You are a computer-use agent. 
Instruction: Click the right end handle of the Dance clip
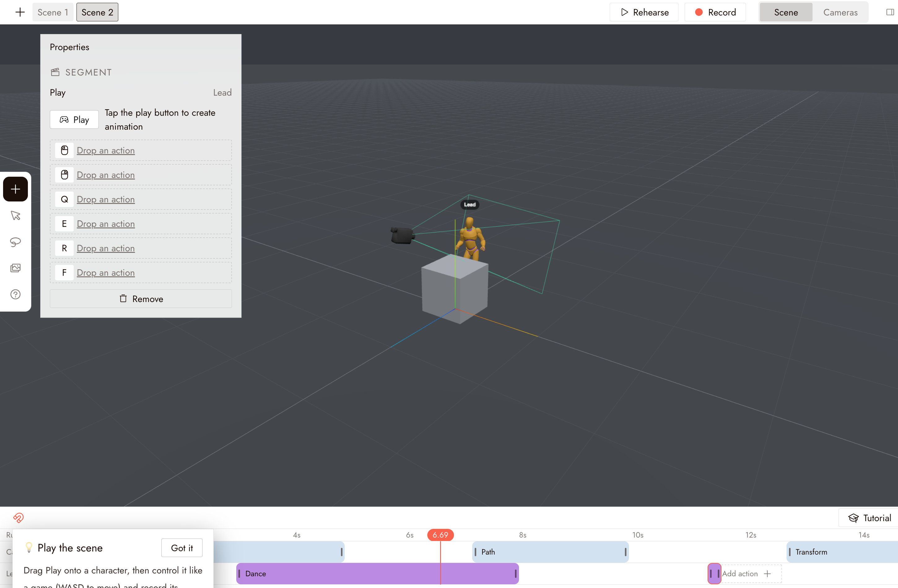pos(515,574)
